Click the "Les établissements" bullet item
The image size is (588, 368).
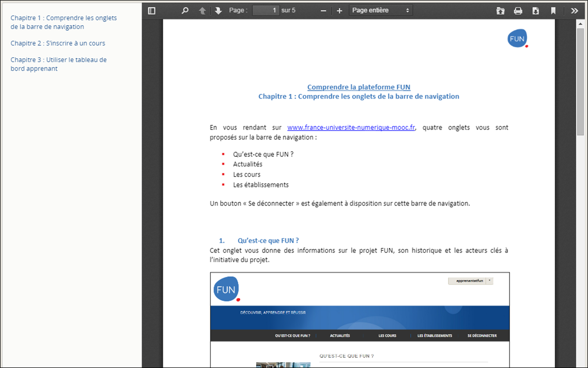[x=261, y=185]
